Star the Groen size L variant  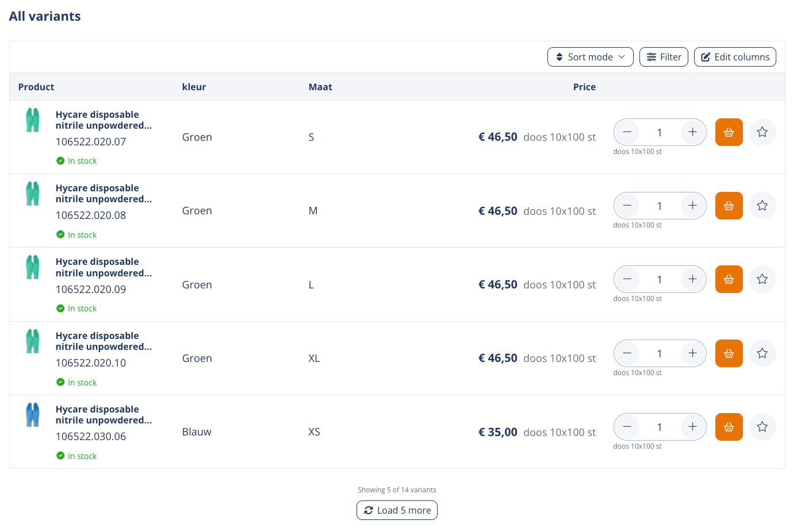click(762, 279)
